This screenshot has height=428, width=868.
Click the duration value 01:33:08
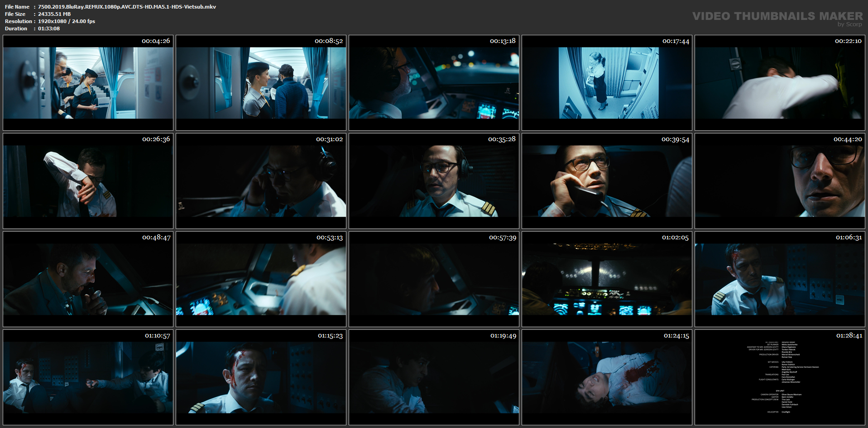[x=49, y=29]
